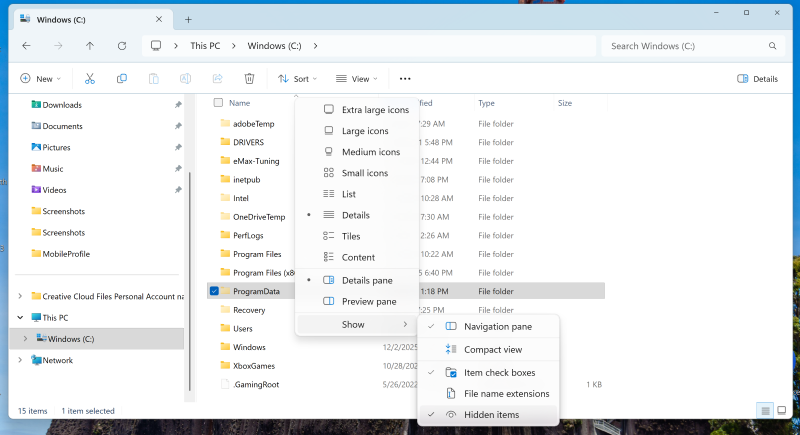Open the DRIVERS folder icon
800x435 pixels.
tap(225, 142)
